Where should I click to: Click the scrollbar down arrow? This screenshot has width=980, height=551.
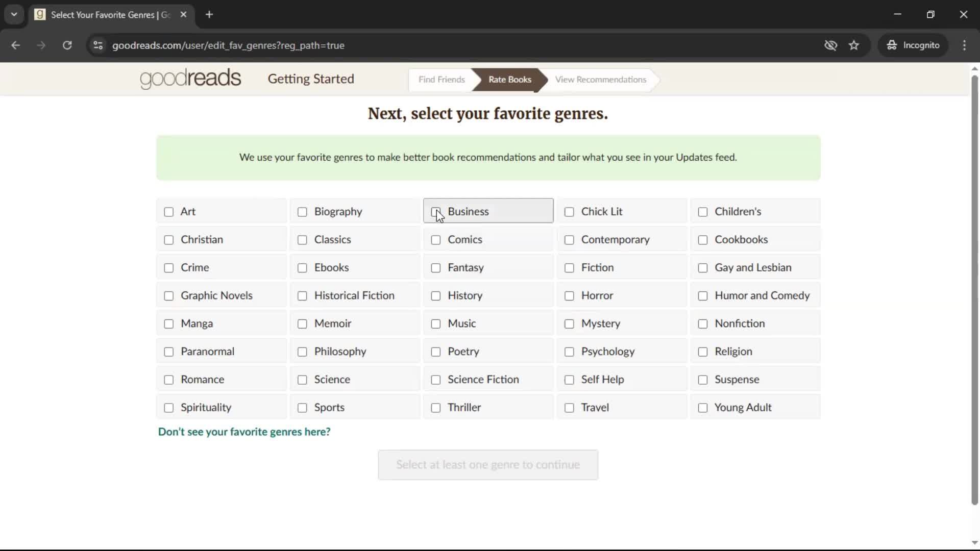coord(974,543)
